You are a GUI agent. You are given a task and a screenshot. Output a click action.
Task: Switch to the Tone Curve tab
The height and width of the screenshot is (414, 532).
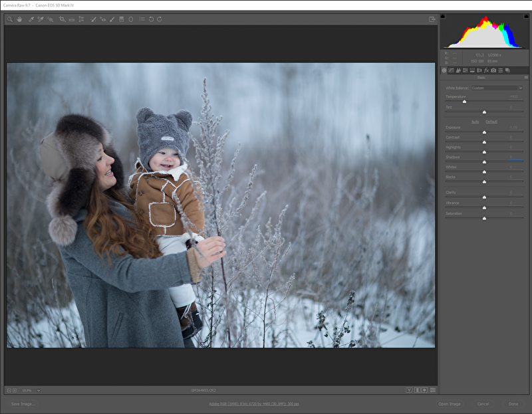pyautogui.click(x=451, y=70)
